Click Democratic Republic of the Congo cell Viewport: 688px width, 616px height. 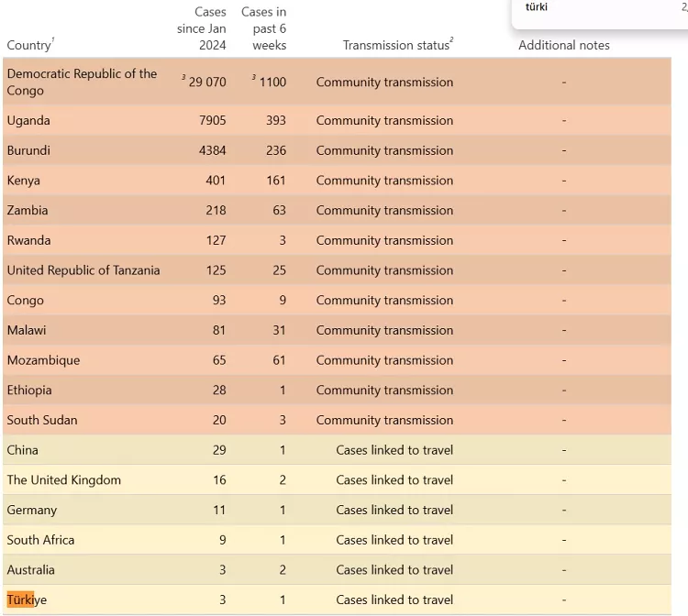(82, 82)
